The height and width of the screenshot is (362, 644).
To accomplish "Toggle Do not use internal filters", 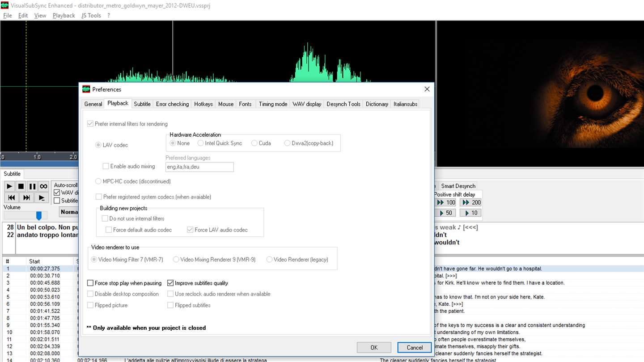I will [x=105, y=219].
